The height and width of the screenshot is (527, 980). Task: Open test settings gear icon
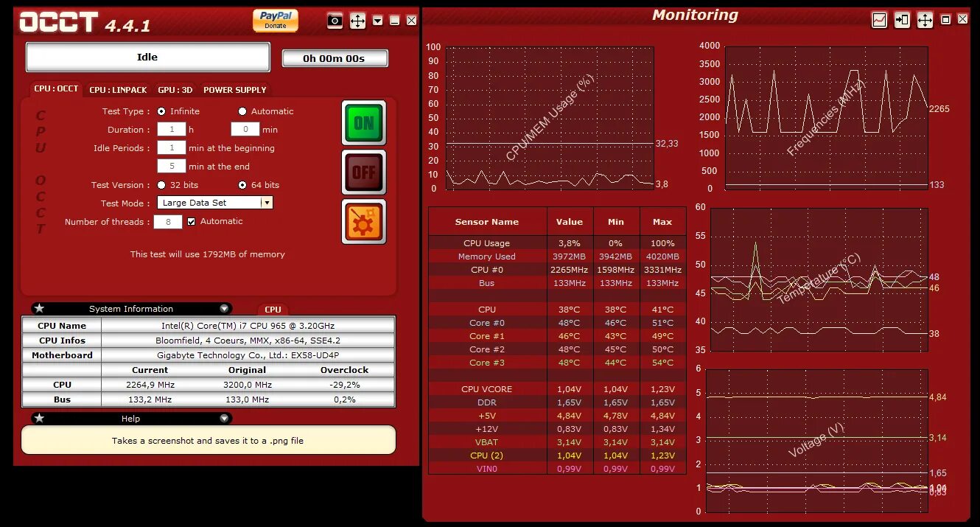click(364, 221)
